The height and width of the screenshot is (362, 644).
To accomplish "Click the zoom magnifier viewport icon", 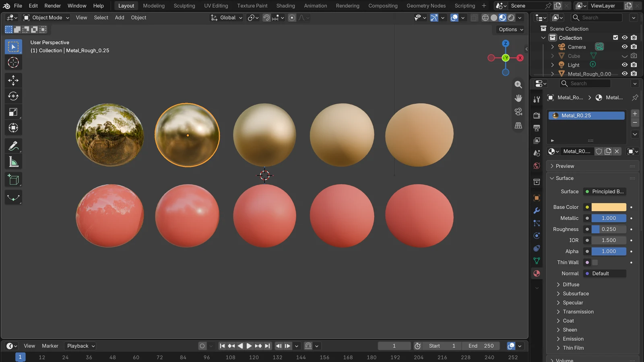I will (x=518, y=84).
